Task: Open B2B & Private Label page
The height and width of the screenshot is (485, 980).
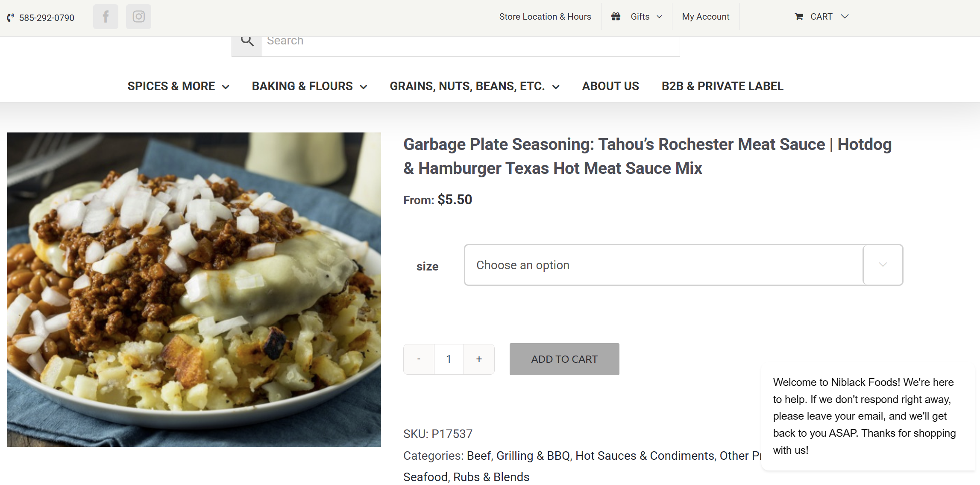Action: (722, 86)
